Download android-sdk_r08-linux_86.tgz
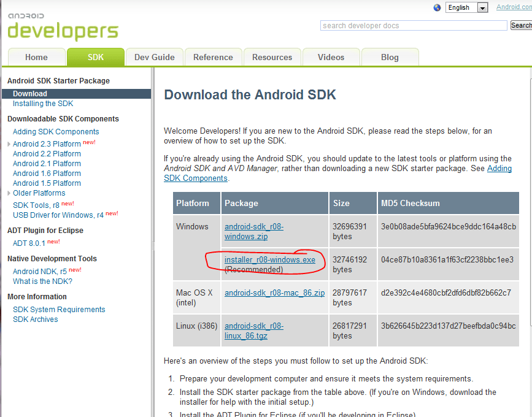Viewport: 532px width, 417px height. click(254, 331)
